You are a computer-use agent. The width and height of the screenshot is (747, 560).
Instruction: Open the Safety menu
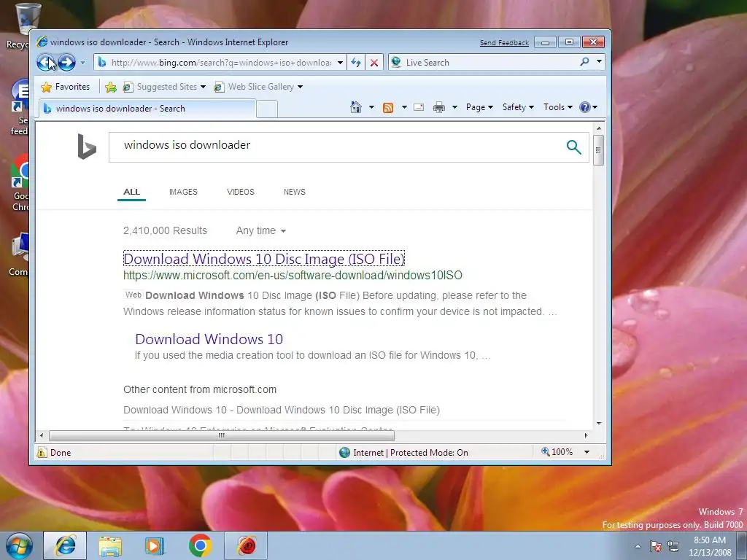(519, 107)
